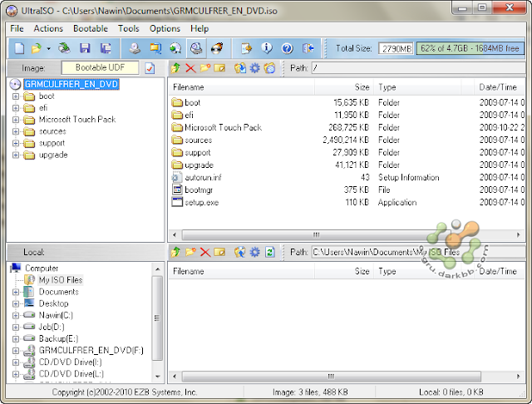Click the Make CD/DVD Image icon
Screen dimensions: 532x404
[x=135, y=48]
